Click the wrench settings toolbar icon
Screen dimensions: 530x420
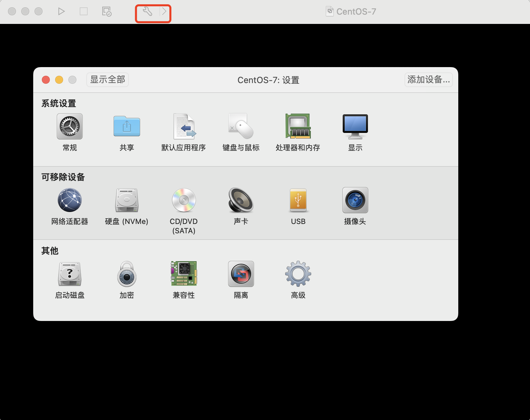147,11
